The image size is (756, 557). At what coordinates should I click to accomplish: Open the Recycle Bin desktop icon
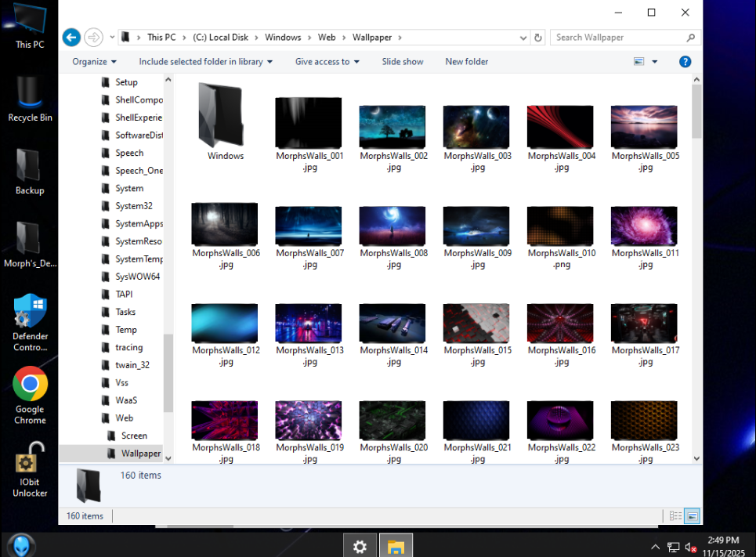click(x=30, y=93)
